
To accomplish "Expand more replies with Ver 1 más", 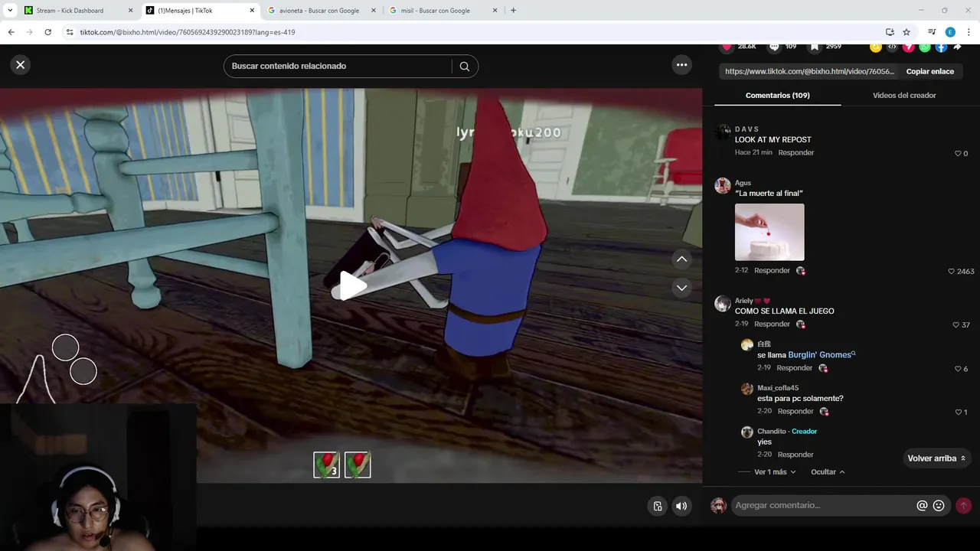I will 775,472.
